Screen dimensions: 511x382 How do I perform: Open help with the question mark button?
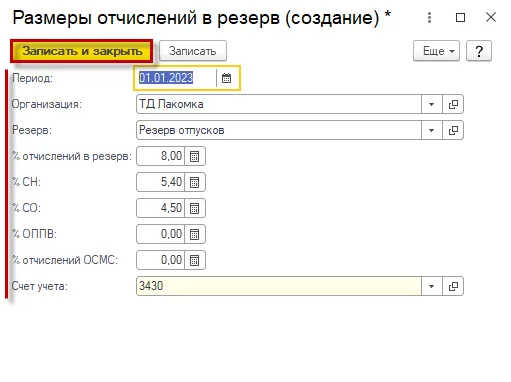479,51
